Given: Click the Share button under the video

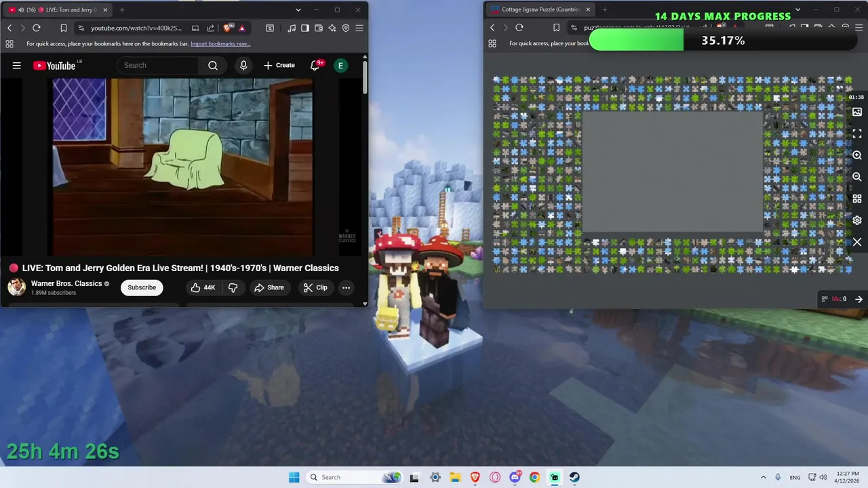Looking at the screenshot, I should [x=269, y=287].
